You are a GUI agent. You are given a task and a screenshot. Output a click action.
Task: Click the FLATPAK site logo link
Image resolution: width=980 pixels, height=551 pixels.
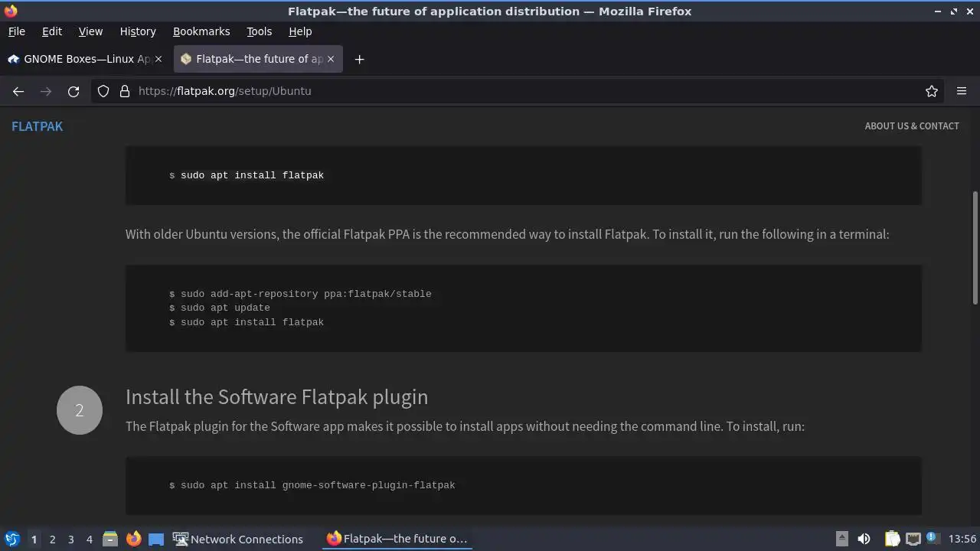37,126
